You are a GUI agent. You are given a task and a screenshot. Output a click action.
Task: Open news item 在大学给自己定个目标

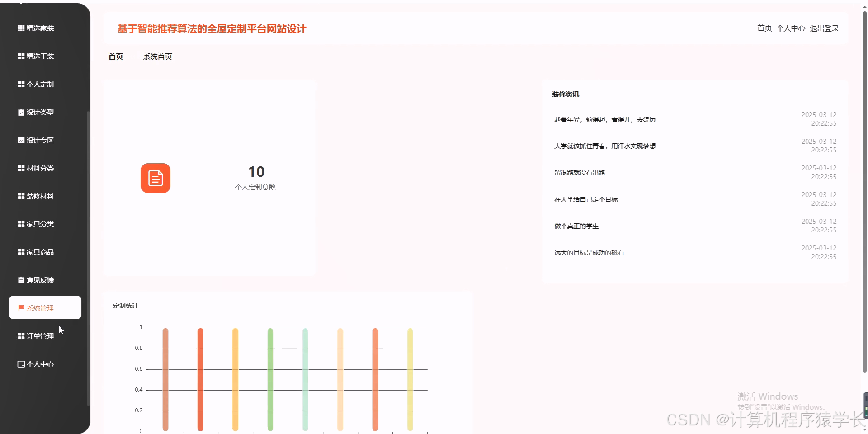pos(586,199)
